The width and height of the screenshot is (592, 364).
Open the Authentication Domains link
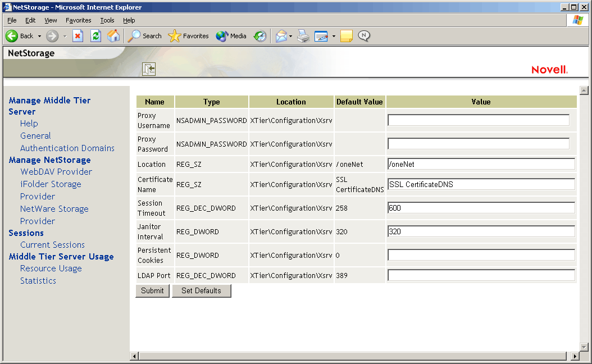click(67, 148)
